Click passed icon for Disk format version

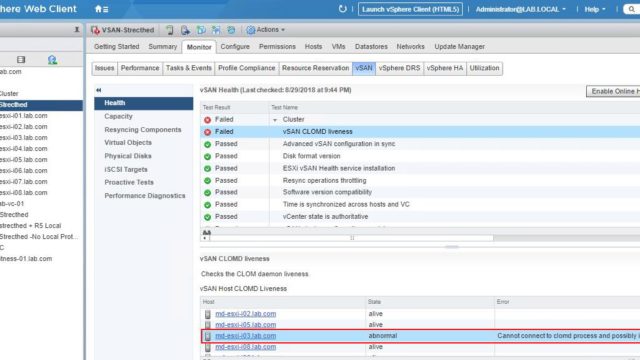[x=207, y=156]
